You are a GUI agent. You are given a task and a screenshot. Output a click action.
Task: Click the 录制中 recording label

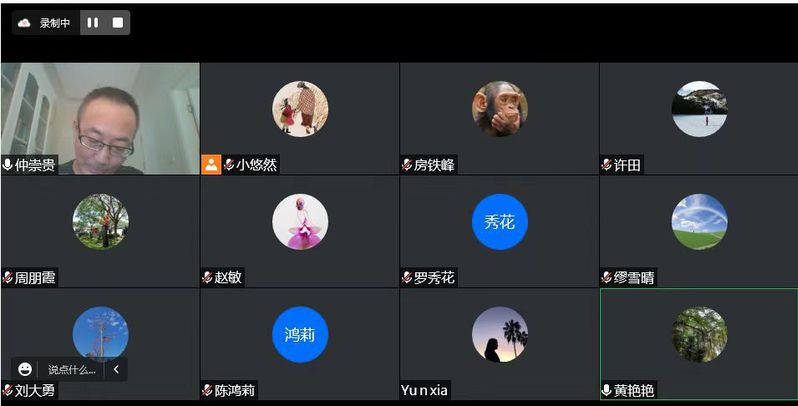coord(54,23)
